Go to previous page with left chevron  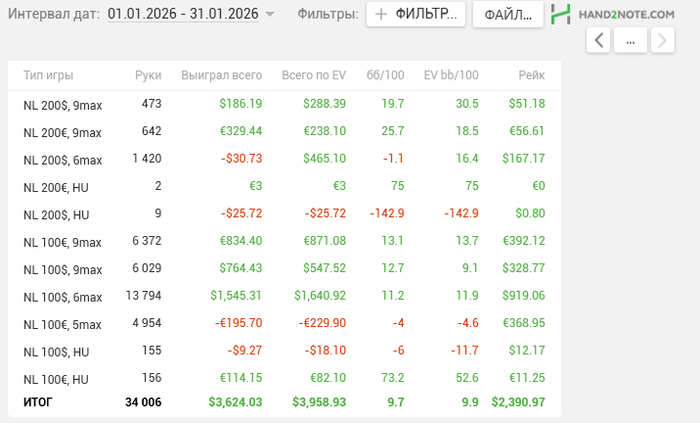(598, 40)
